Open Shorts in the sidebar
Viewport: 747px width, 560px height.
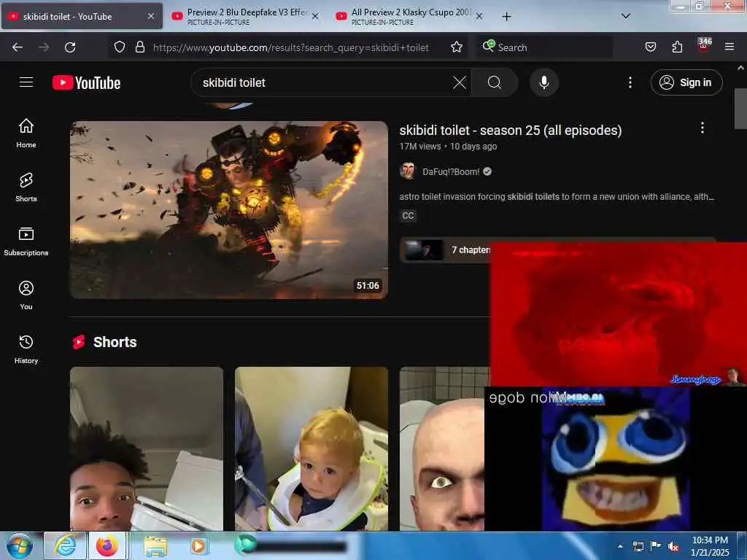tap(26, 187)
